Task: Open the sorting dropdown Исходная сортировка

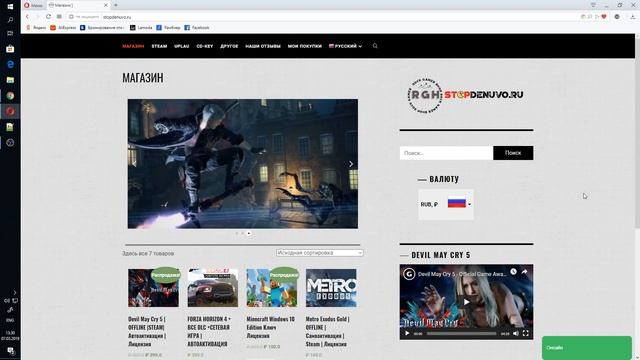Action: tap(319, 253)
